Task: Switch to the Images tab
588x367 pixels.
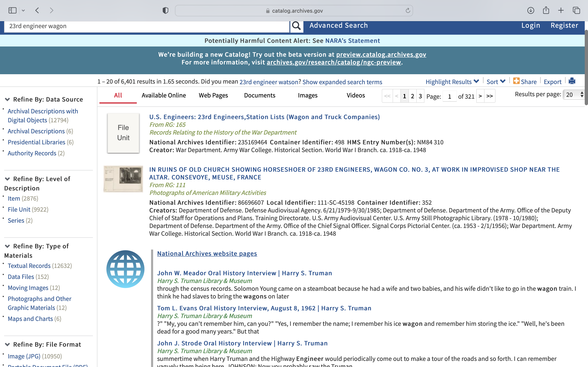Action: click(307, 95)
